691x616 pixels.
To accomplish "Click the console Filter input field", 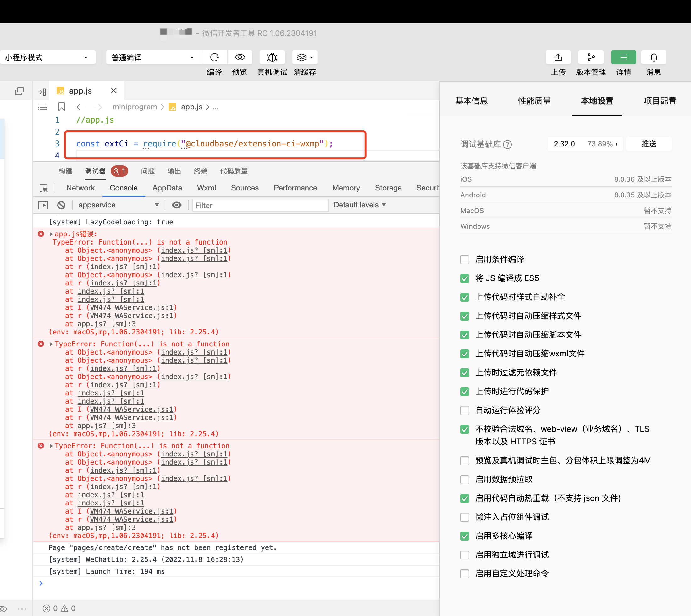I will pyautogui.click(x=260, y=206).
